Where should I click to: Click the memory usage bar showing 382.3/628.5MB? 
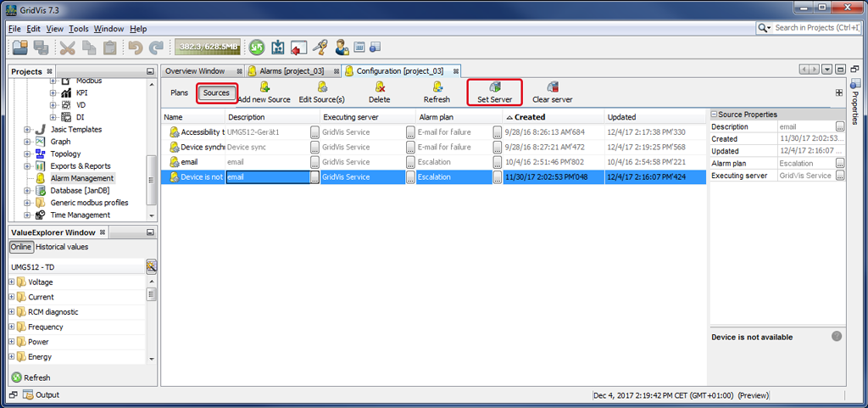coord(208,48)
